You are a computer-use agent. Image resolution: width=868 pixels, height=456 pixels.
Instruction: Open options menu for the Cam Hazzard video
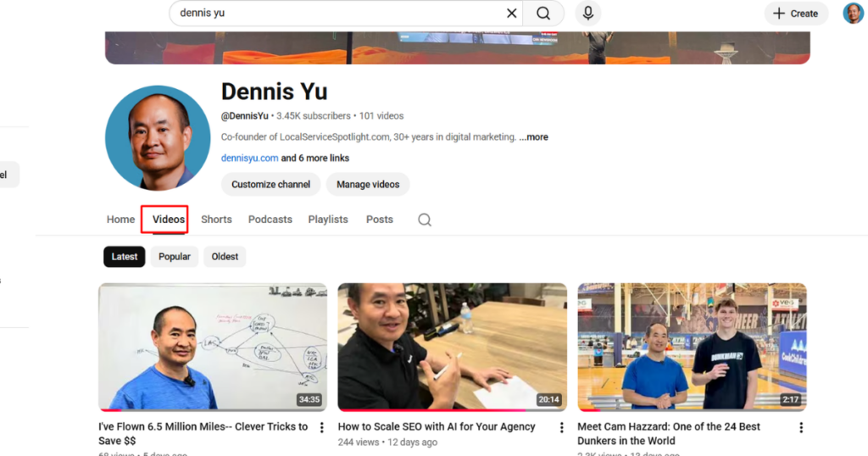[x=800, y=427]
